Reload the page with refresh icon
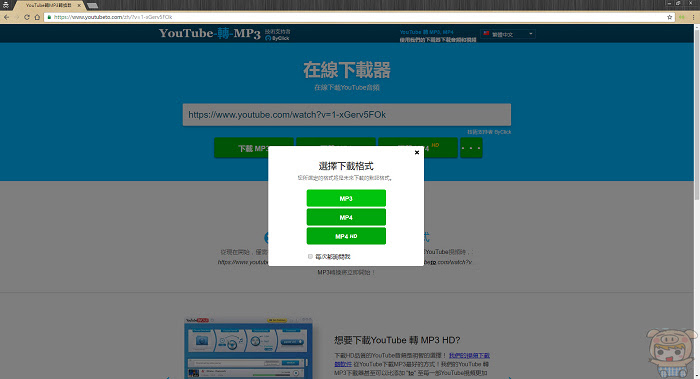This screenshot has width=700, height=379. point(27,17)
